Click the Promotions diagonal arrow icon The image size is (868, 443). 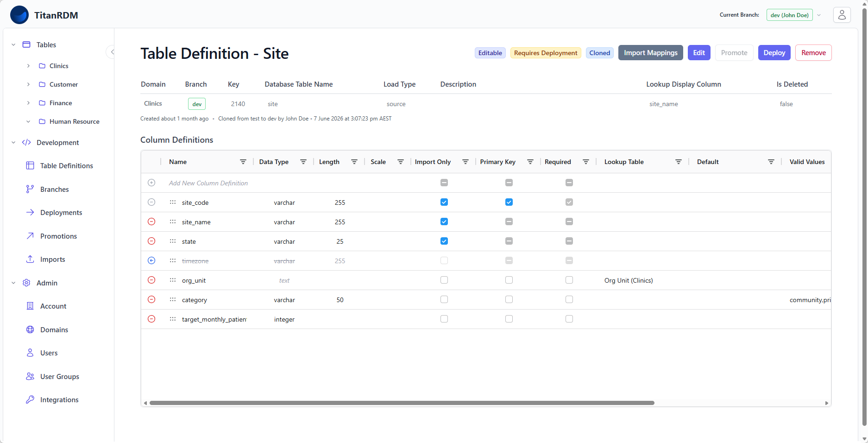click(30, 236)
